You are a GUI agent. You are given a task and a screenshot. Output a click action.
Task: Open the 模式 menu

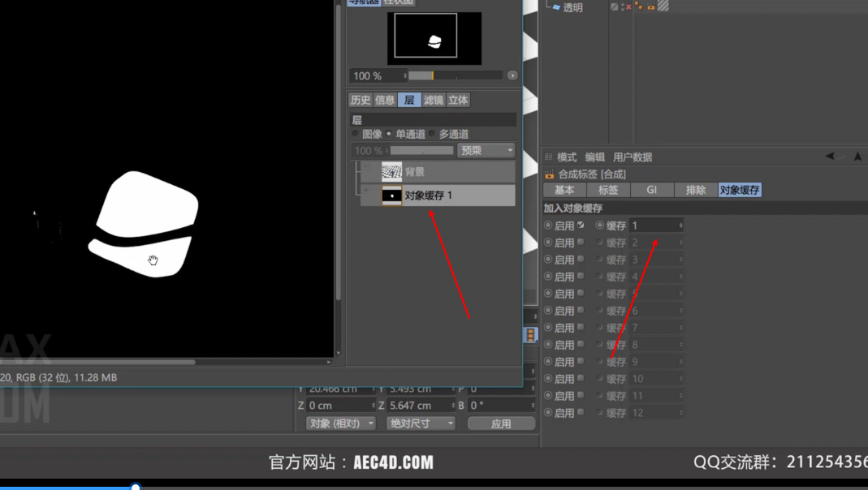(x=567, y=157)
